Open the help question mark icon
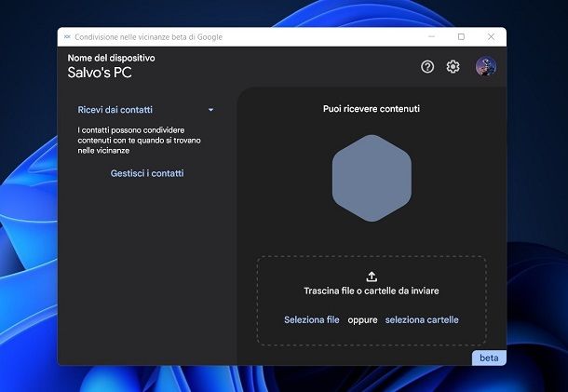 point(427,67)
